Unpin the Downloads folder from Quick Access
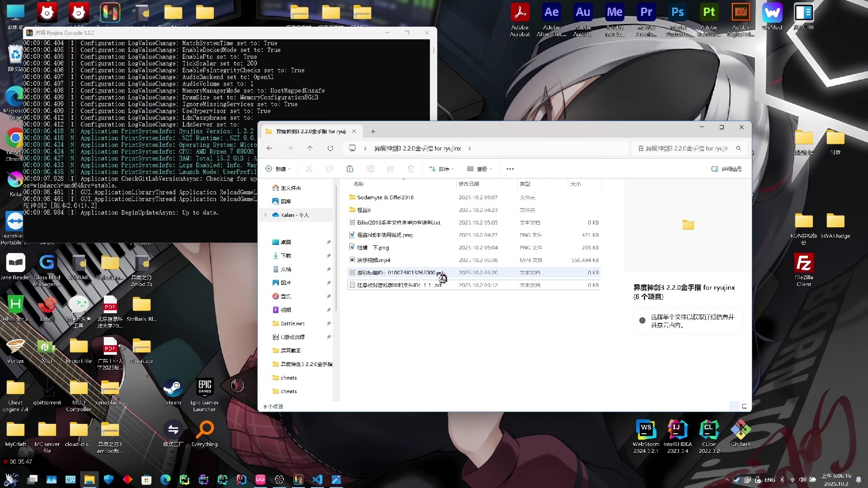This screenshot has height=488, width=868. (x=329, y=256)
